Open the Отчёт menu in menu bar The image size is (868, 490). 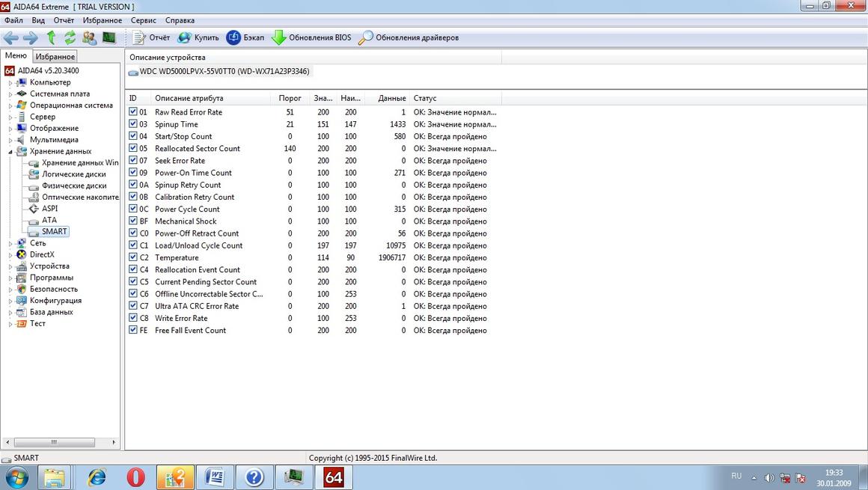[x=64, y=20]
